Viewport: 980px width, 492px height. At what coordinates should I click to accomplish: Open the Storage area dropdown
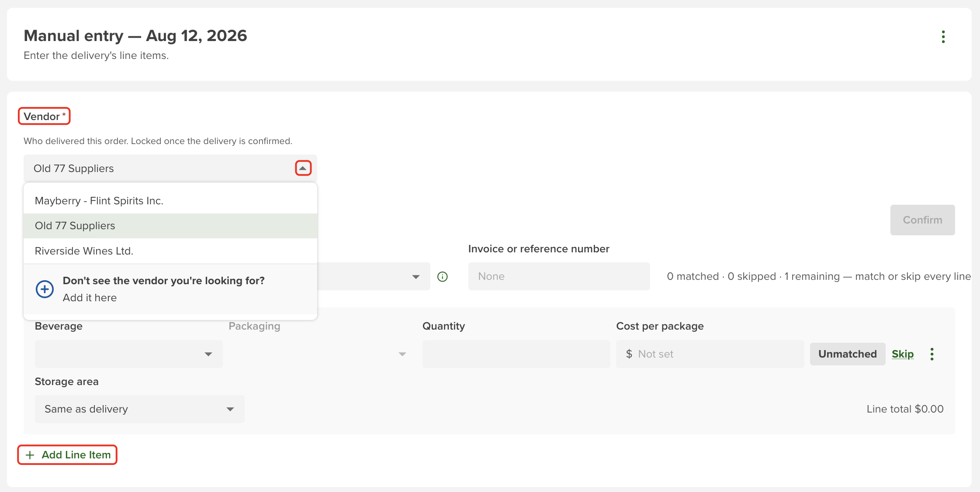click(x=139, y=409)
